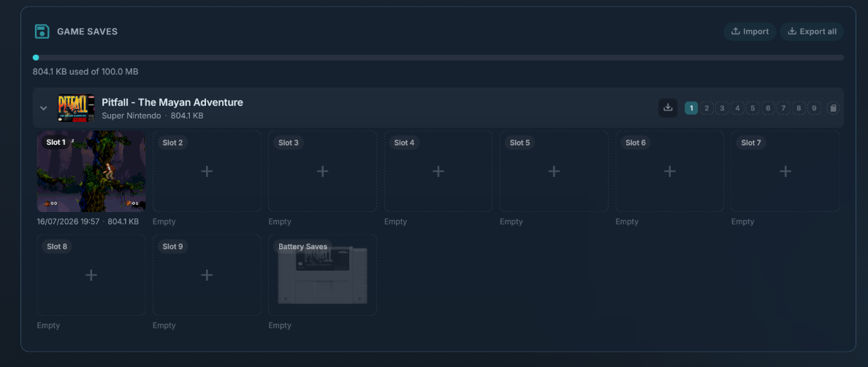
Task: Click the plus icon in Slot 8
Action: [x=91, y=275]
